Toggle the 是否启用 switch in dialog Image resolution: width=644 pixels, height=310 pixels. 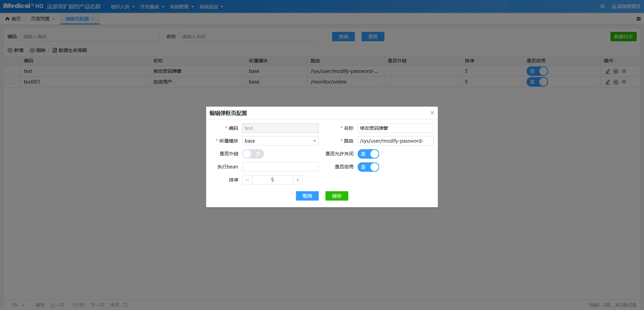(368, 167)
